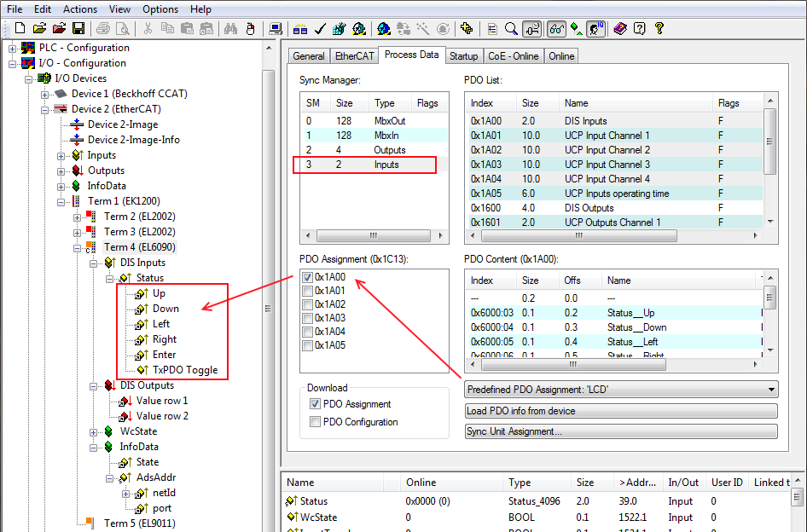Viewport: 807px width, 532px height.
Task: Click the yellow question mark icon
Action: [x=659, y=28]
